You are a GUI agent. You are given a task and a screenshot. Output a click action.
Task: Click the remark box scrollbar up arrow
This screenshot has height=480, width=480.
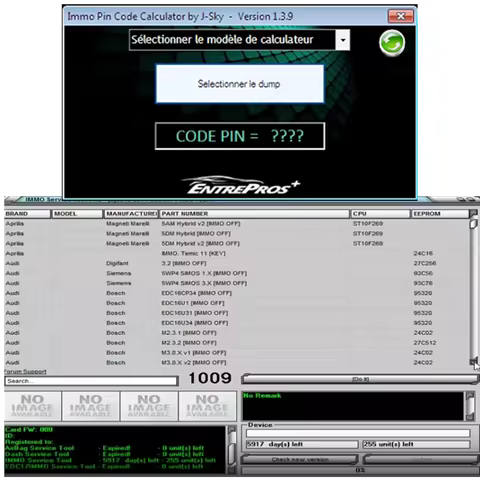470,395
